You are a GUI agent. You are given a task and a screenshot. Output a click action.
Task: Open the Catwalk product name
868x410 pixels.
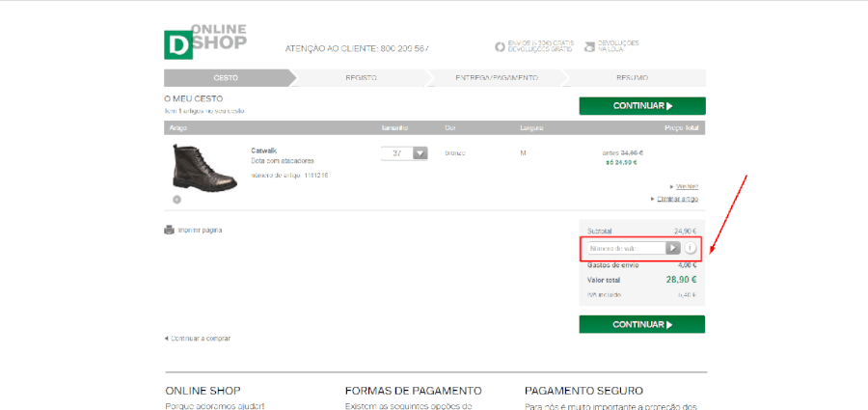coord(263,150)
